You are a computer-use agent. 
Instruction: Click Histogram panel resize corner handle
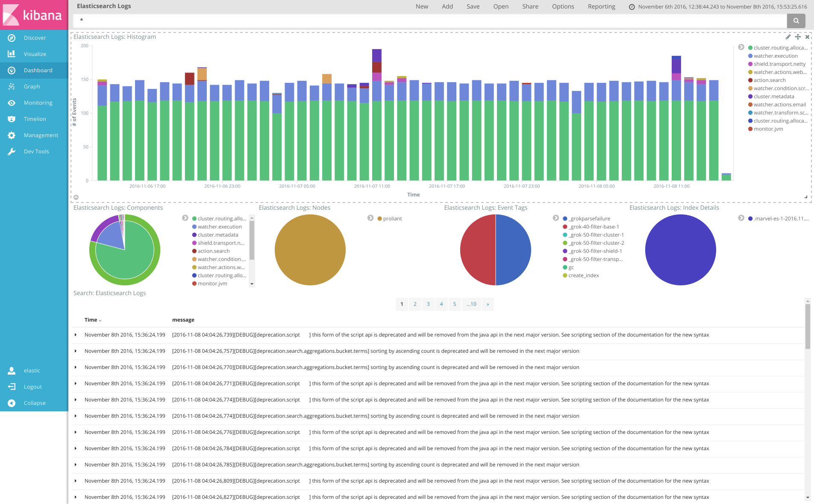[806, 197]
